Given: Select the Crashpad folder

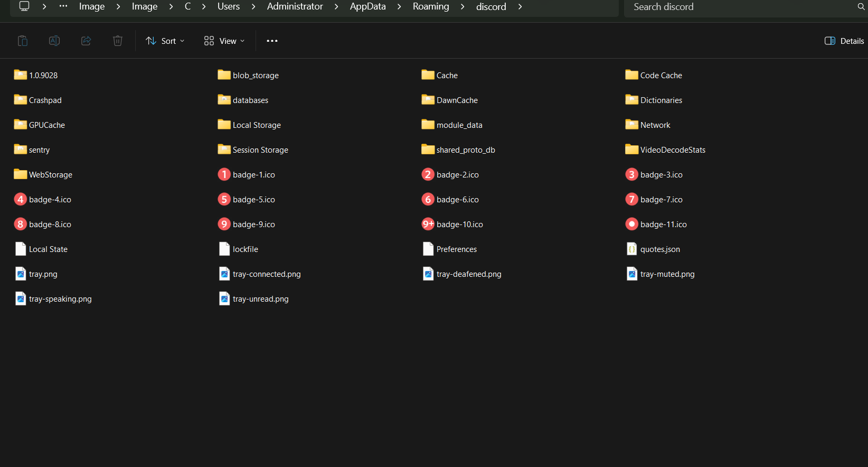Looking at the screenshot, I should point(38,100).
